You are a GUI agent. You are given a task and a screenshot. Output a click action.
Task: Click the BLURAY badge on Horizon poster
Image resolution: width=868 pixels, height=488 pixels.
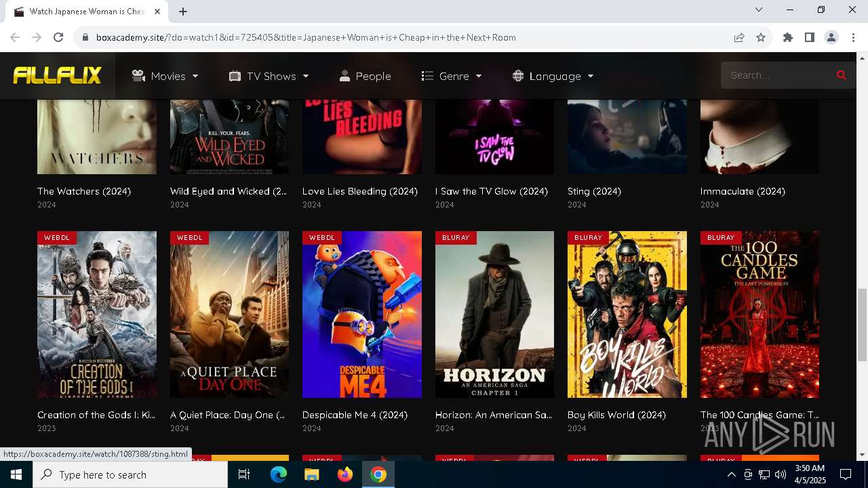[x=456, y=238]
